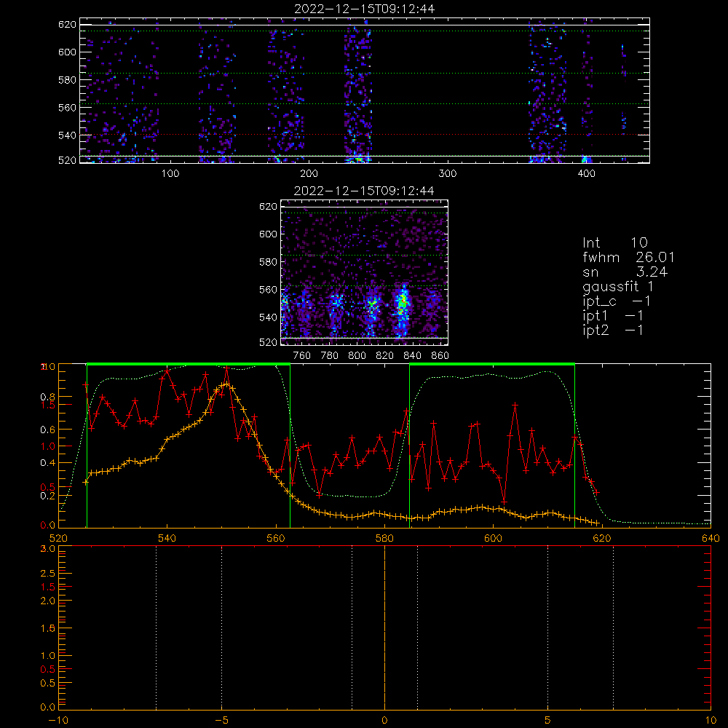Click the 3.0 label atop bottom plot's y-axis

[48, 549]
